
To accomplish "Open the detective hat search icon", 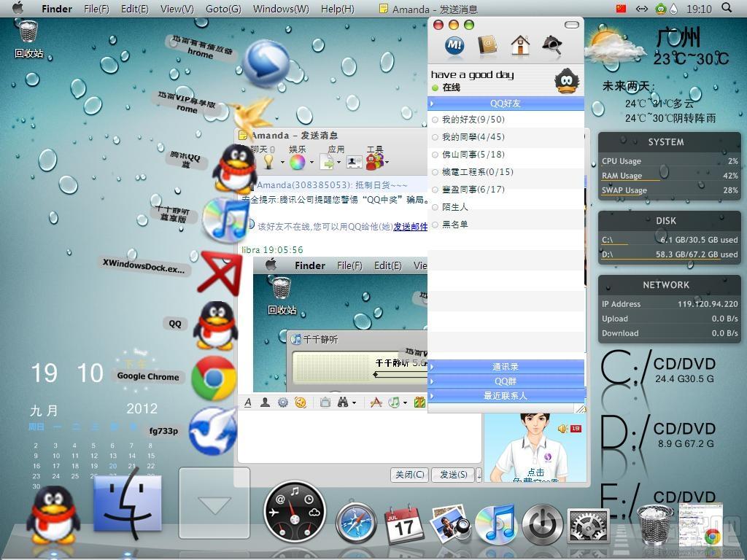I will (552, 45).
